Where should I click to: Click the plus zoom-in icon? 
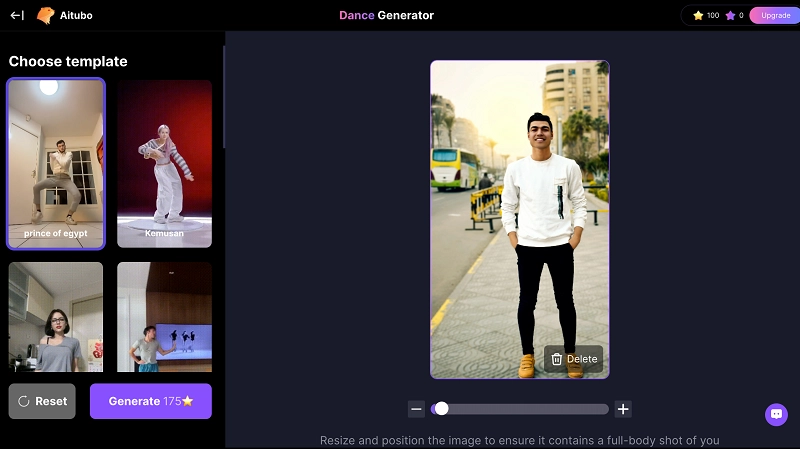click(623, 409)
